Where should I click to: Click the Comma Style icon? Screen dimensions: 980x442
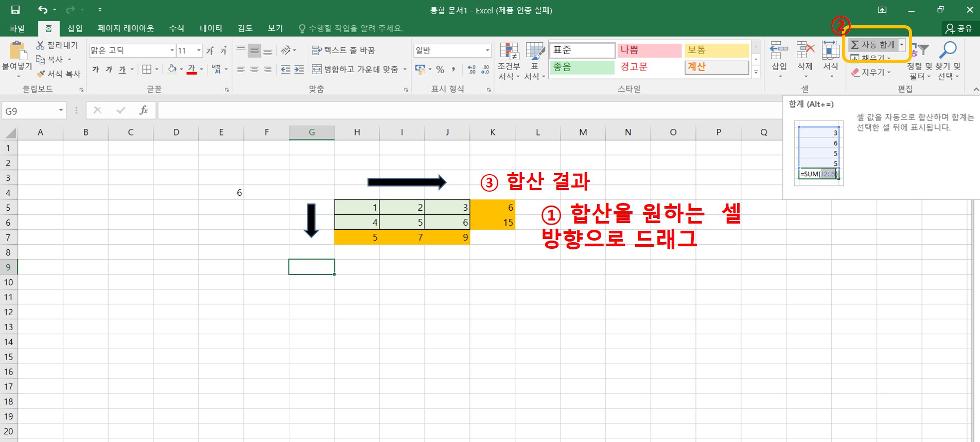point(453,69)
